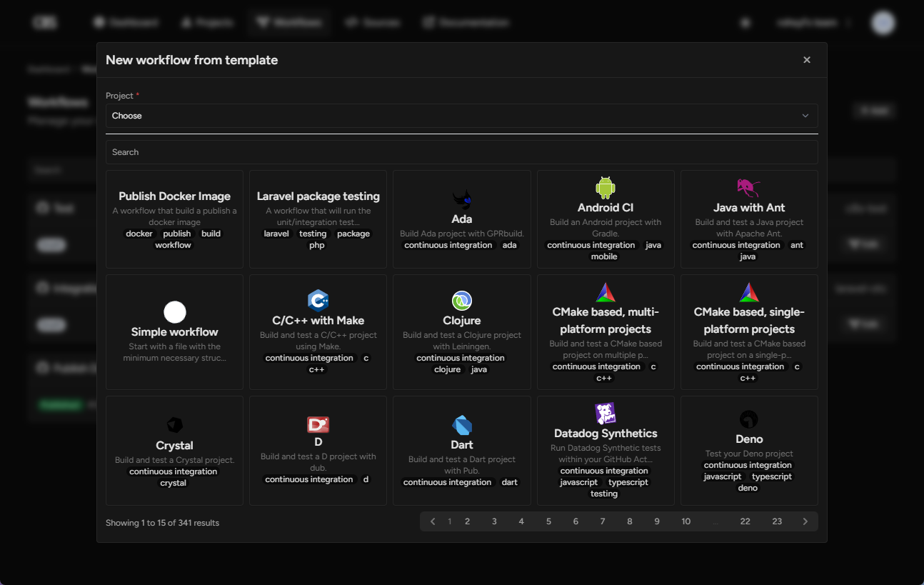924x585 pixels.
Task: Click the red D language icon
Action: (x=318, y=425)
